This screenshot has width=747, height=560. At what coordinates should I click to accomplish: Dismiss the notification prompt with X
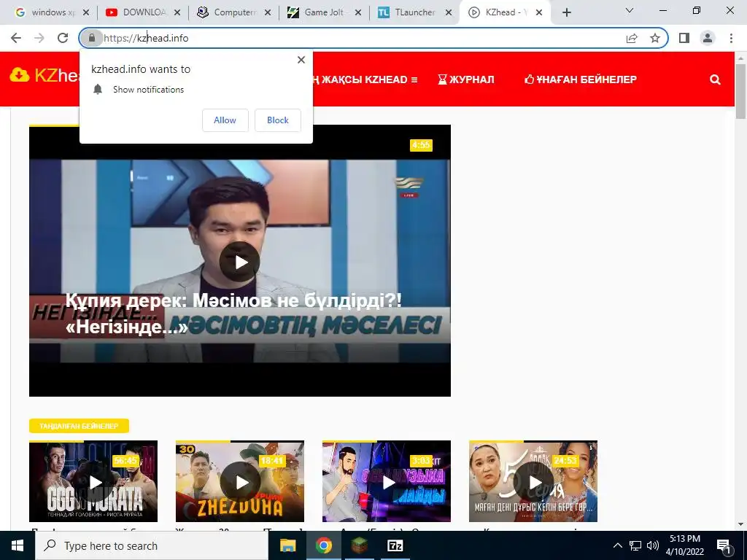coord(301,60)
